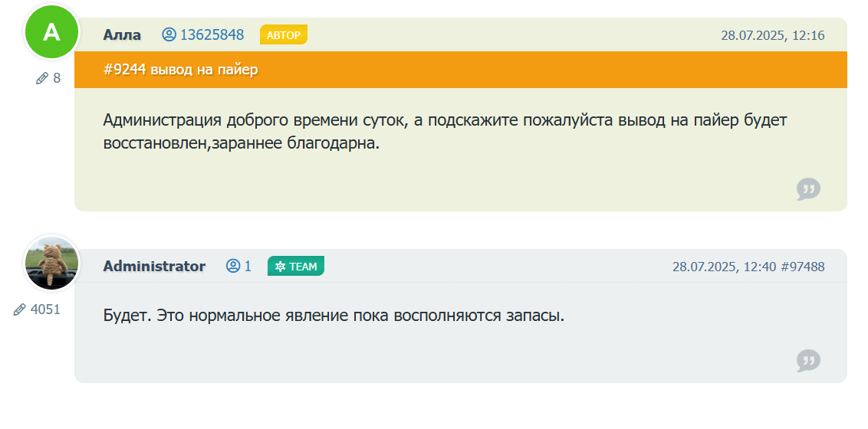Click the pencil icon next to 4051
Image resolution: width=868 pixels, height=429 pixels.
coord(20,309)
